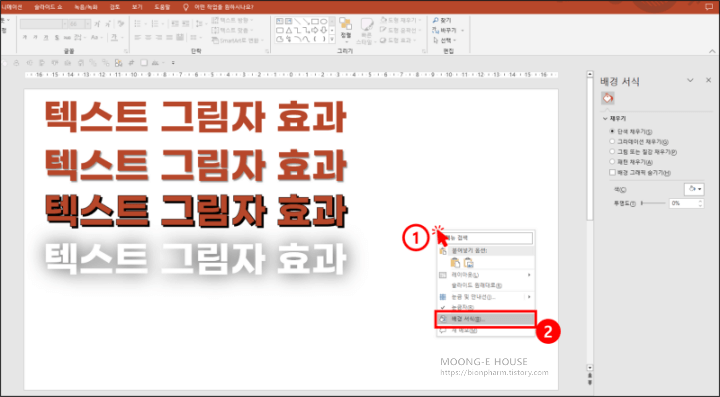This screenshot has width=720, height=397.
Task: Toggle the text shadow (S) button
Action: tap(57, 38)
